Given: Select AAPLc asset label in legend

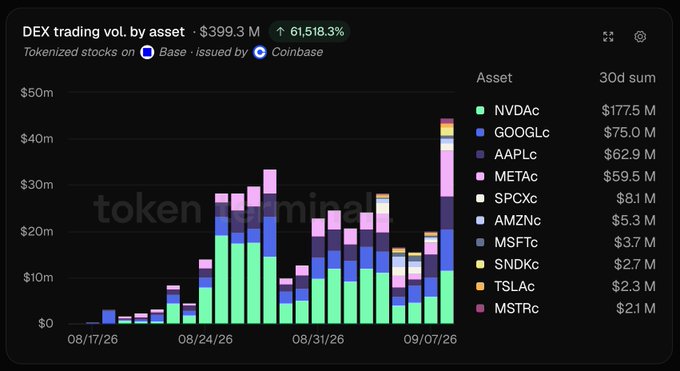Looking at the screenshot, I should tap(516, 154).
